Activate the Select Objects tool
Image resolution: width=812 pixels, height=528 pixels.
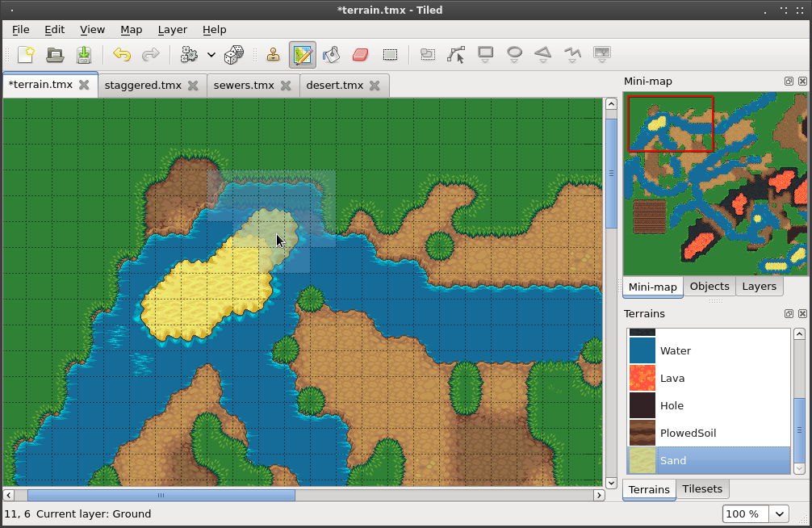coord(428,55)
